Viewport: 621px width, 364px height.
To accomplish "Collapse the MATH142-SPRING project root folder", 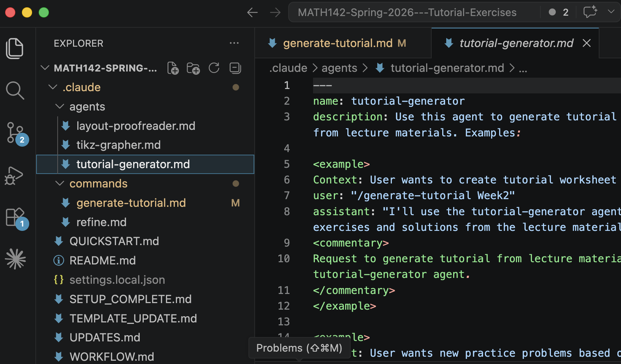I will click(x=45, y=68).
